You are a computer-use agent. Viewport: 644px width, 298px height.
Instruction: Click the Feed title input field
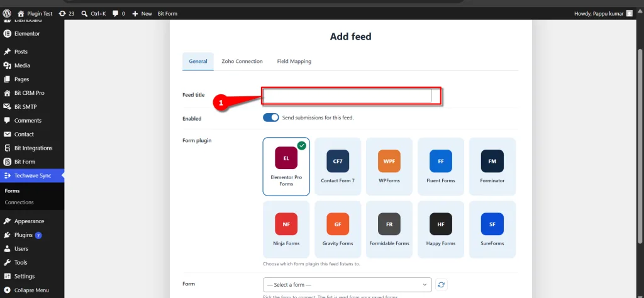click(347, 96)
